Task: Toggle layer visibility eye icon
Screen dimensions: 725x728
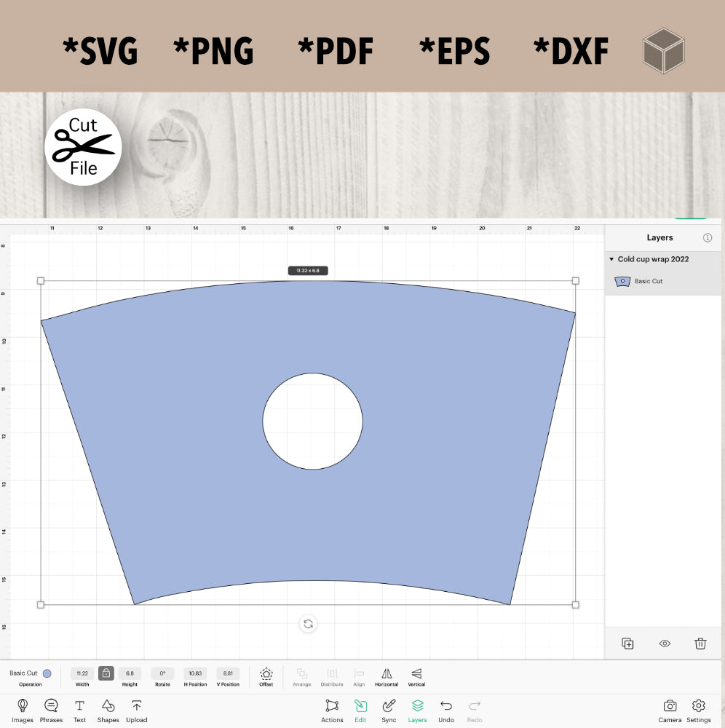Action: point(665,644)
